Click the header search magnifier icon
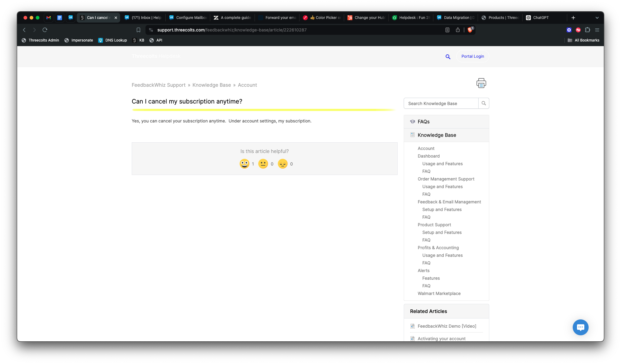 (x=448, y=56)
